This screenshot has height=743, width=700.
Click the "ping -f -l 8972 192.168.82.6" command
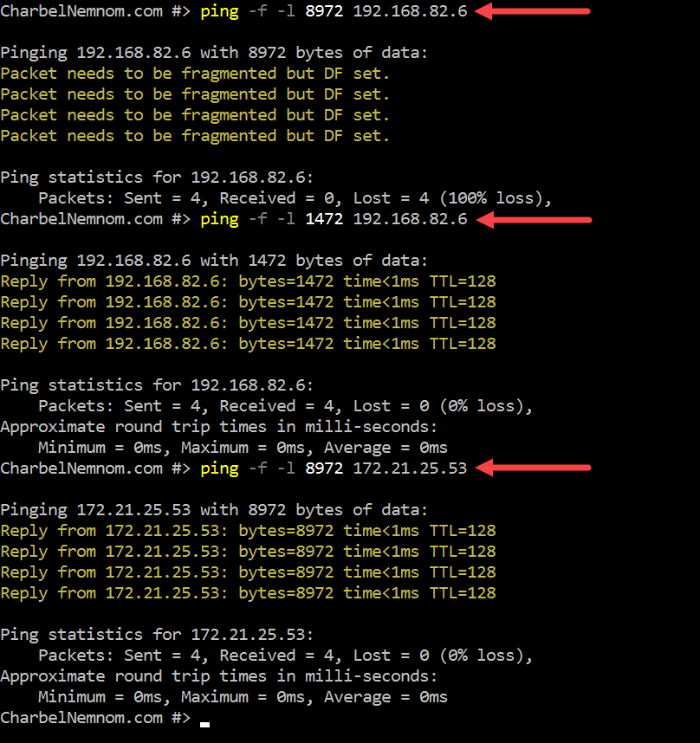(334, 11)
